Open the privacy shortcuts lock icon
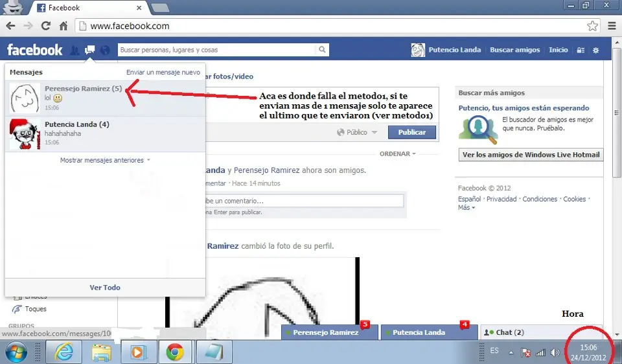This screenshot has width=622, height=364. 581,51
